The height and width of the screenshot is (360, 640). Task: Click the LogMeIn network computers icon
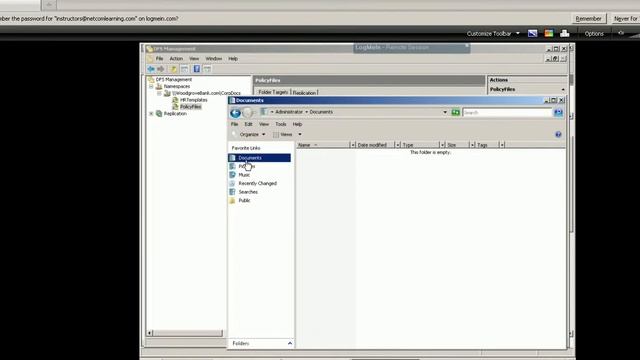pos(564,33)
